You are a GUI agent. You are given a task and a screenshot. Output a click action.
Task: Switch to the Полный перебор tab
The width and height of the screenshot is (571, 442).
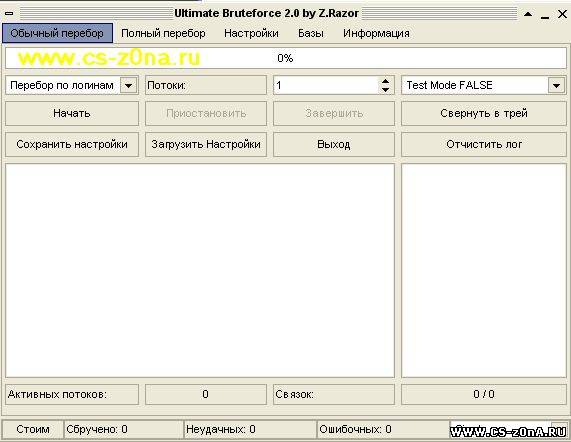coord(163,33)
